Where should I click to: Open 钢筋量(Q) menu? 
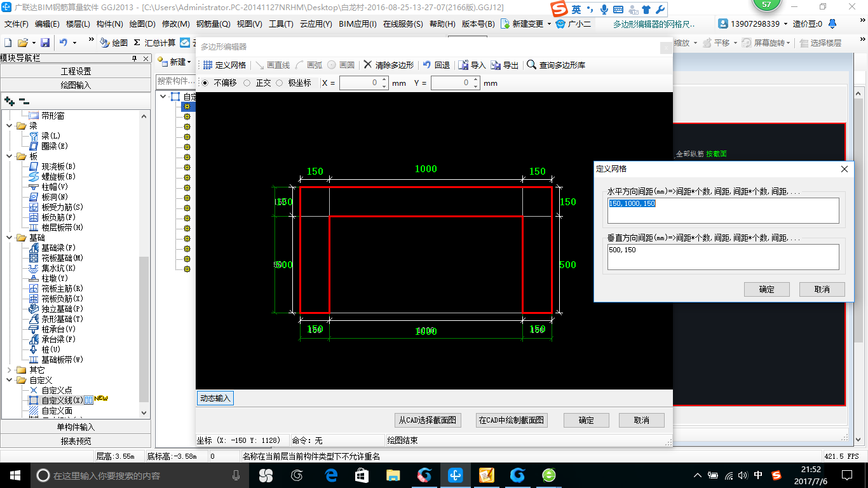coord(213,24)
